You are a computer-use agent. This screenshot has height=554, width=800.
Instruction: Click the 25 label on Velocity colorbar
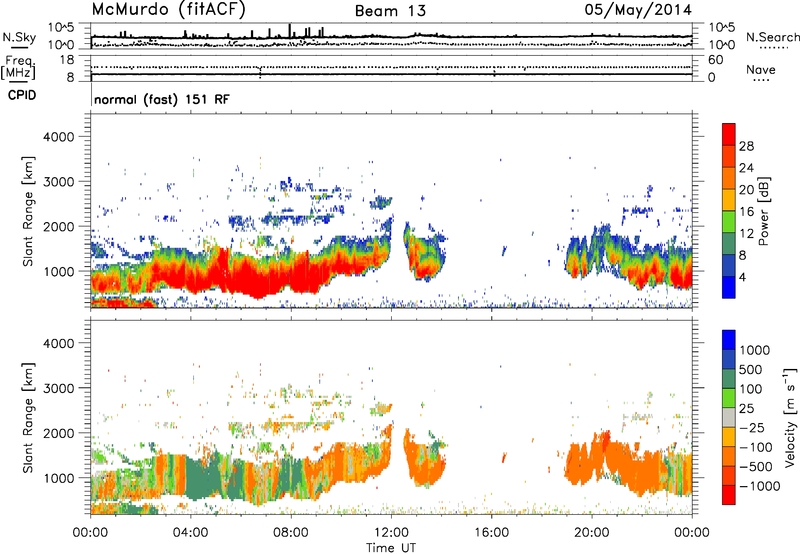click(747, 408)
